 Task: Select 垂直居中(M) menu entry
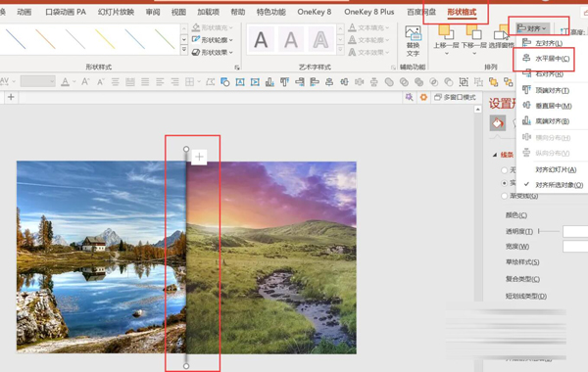[547, 106]
